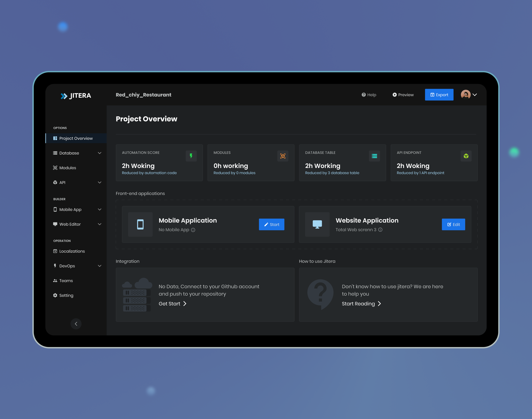The image size is (532, 419).
Task: Click the Automation Score lightning icon
Action: point(191,156)
